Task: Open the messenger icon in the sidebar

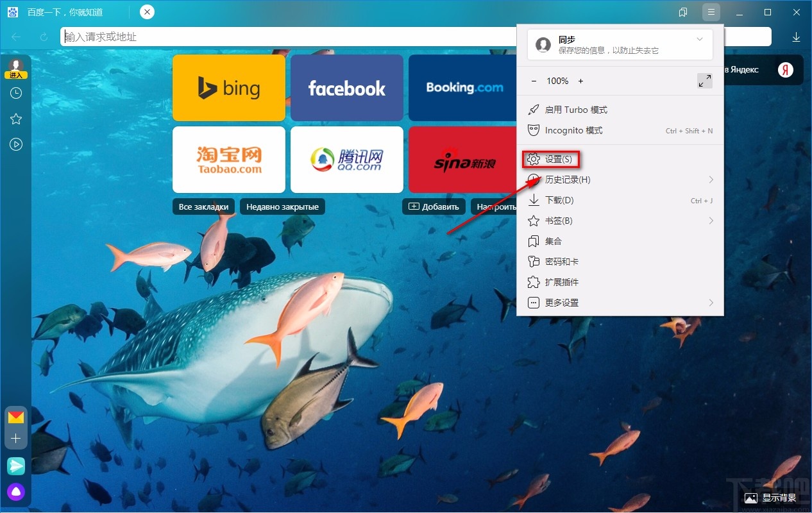Action: 16,466
